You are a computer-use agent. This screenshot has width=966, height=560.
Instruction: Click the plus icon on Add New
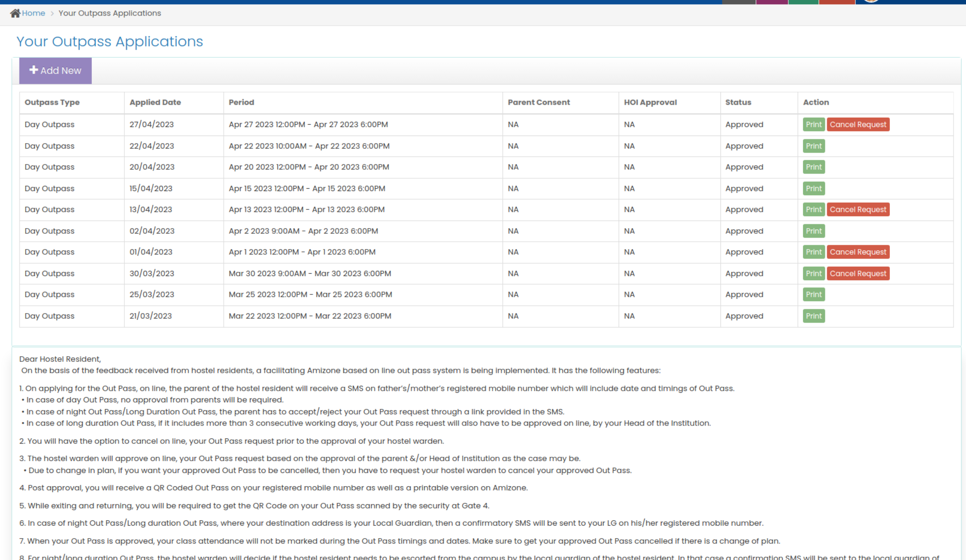33,70
